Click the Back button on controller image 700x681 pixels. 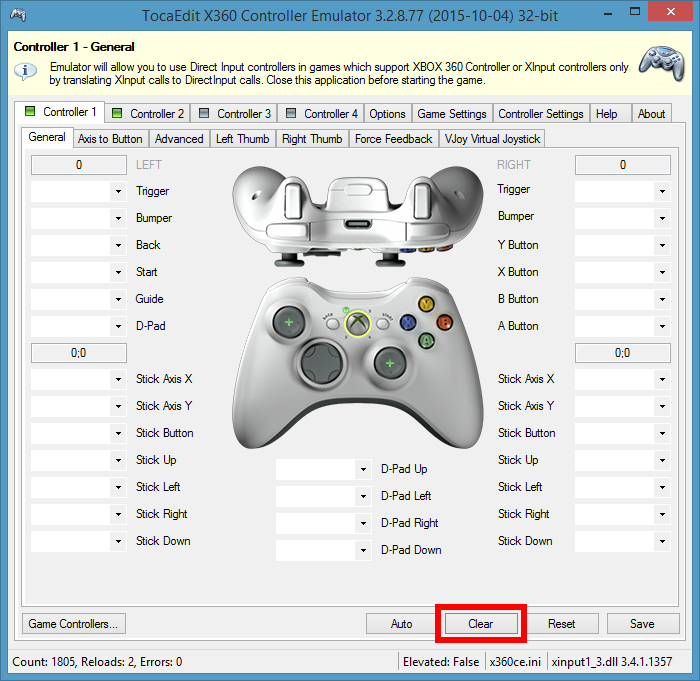pyautogui.click(x=332, y=323)
